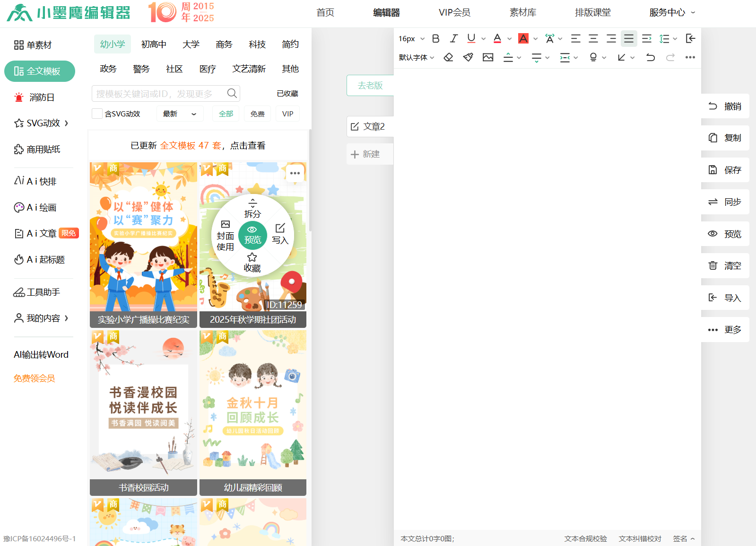Screen dimensions: 756x546
Task: Enable the 含SVG动效 checkbox
Action: 97,114
